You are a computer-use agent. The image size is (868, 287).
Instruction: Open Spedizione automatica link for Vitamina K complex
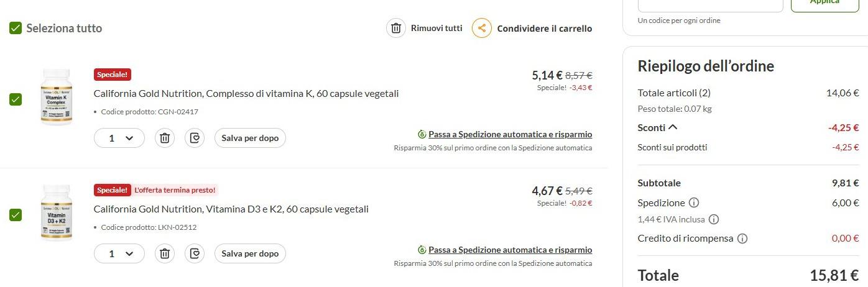pos(510,134)
